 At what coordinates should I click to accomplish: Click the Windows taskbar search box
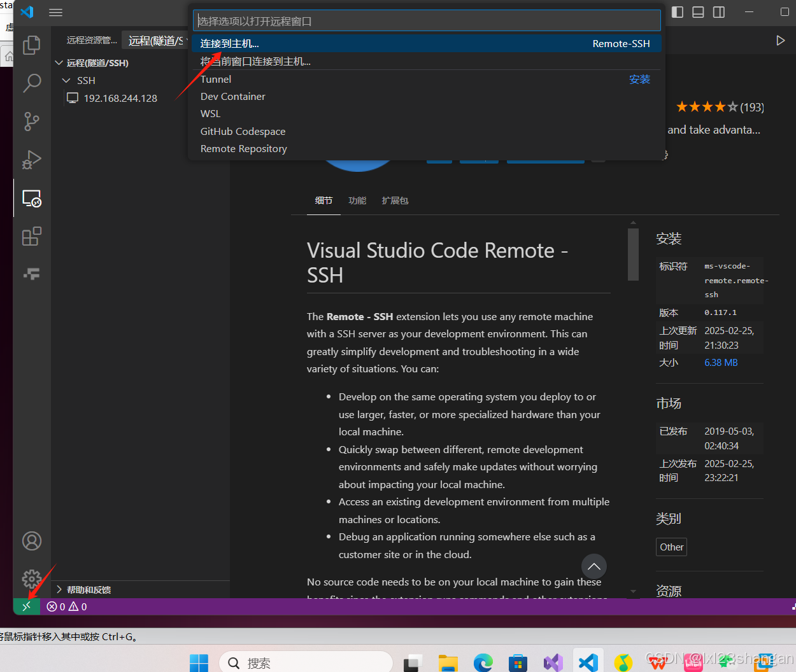pyautogui.click(x=306, y=663)
